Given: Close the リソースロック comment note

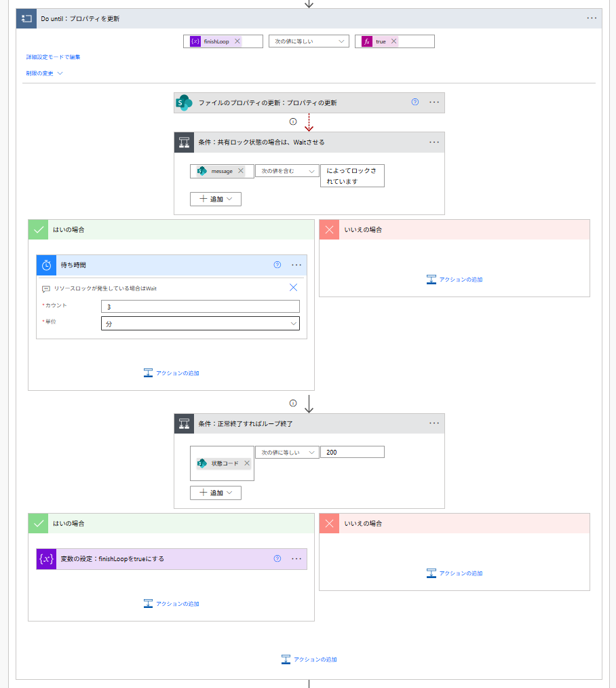Looking at the screenshot, I should 293,288.
